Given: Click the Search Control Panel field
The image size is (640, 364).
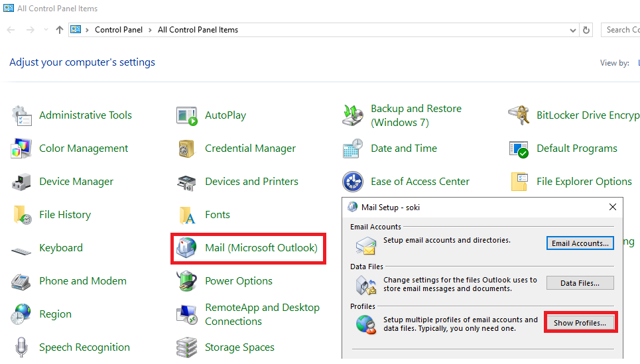Looking at the screenshot, I should coord(620,30).
